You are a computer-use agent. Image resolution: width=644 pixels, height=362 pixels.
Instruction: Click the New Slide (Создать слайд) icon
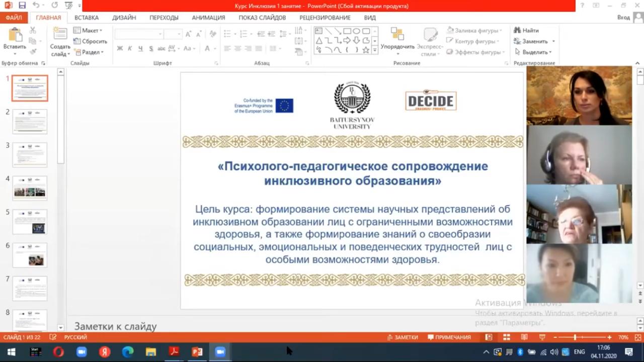[60, 34]
